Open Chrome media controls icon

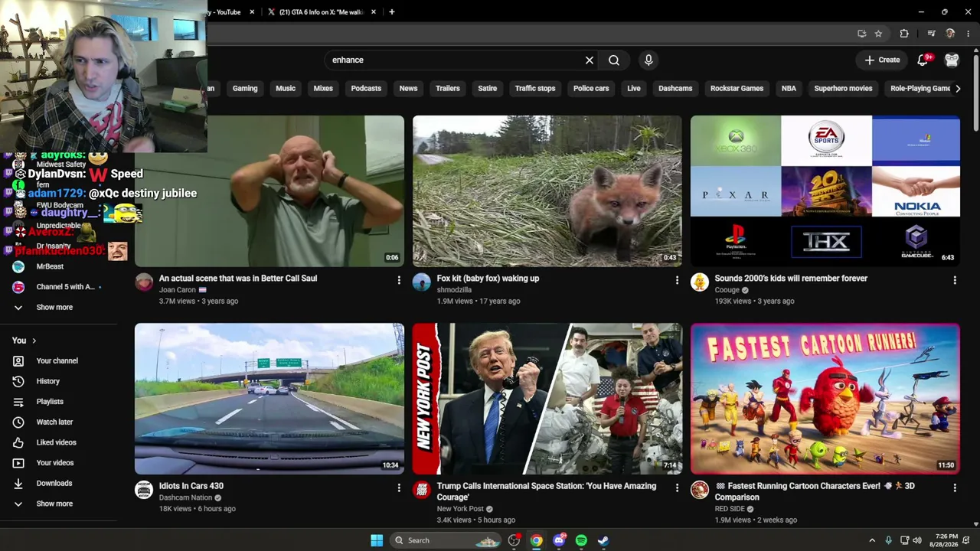click(931, 34)
